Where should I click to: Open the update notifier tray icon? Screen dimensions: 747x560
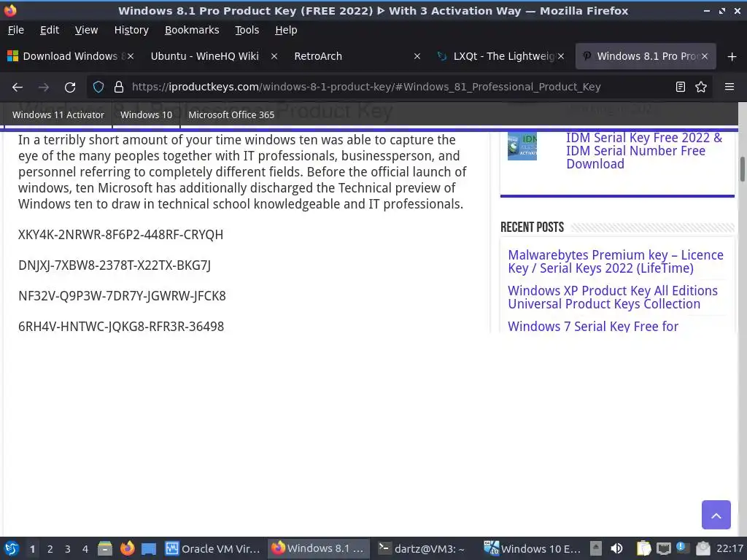pyautogui.click(x=681, y=548)
